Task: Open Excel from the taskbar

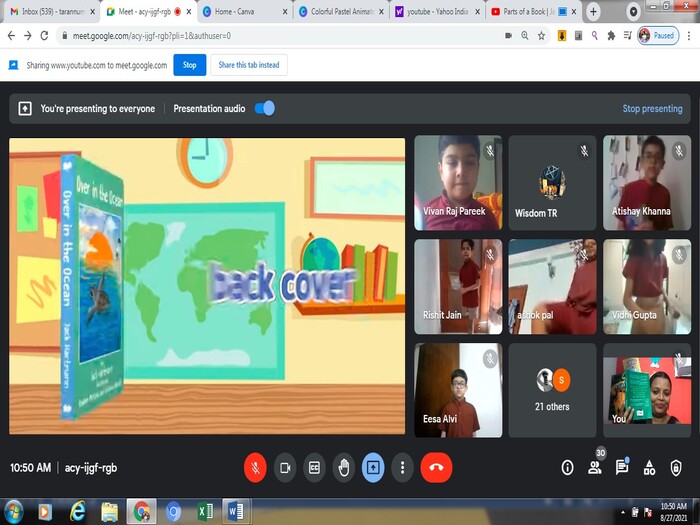Action: click(205, 512)
